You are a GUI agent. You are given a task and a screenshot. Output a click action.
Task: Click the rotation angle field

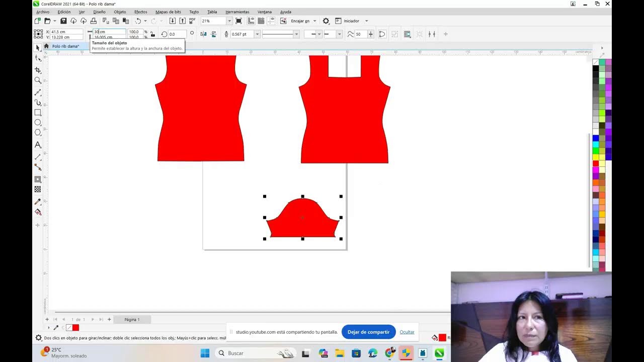(178, 34)
